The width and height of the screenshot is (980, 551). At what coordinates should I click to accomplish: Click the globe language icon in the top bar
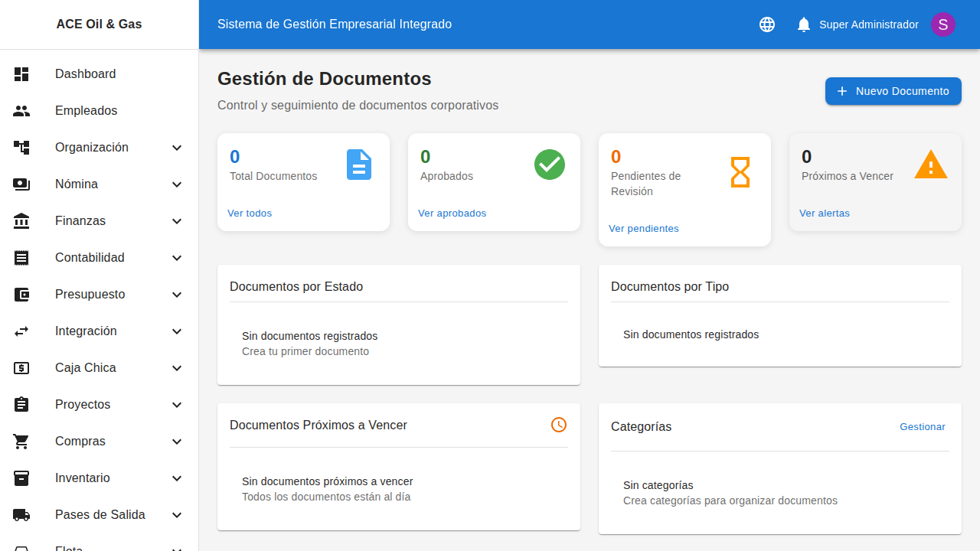pos(766,24)
